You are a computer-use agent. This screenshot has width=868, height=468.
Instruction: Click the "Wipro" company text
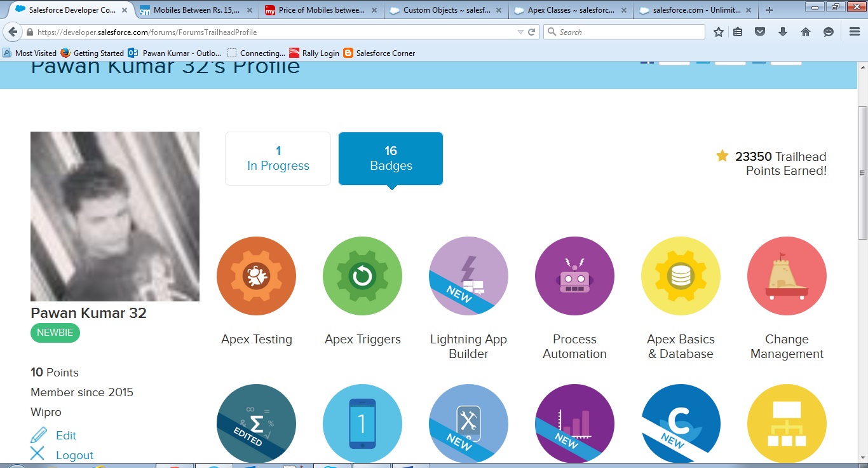(46, 412)
